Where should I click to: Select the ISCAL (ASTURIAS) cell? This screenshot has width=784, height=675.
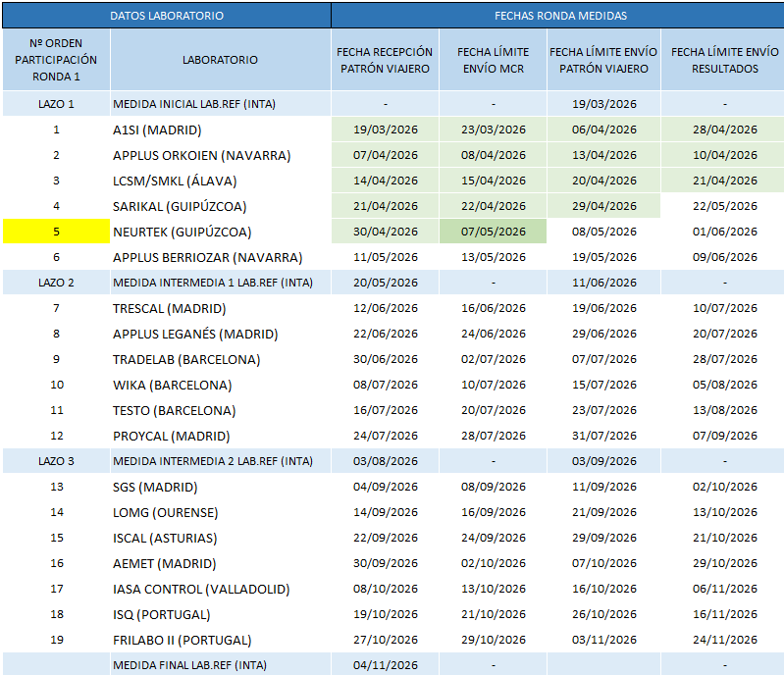[220, 538]
